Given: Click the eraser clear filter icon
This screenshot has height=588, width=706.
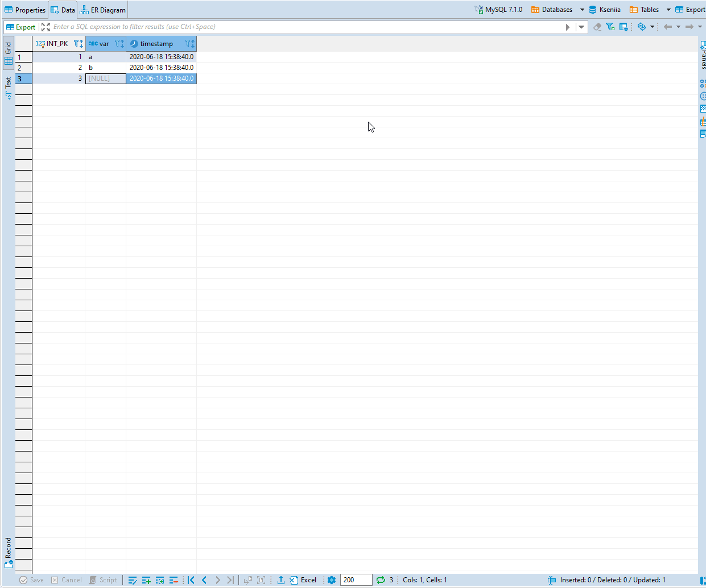Looking at the screenshot, I should click(x=597, y=27).
